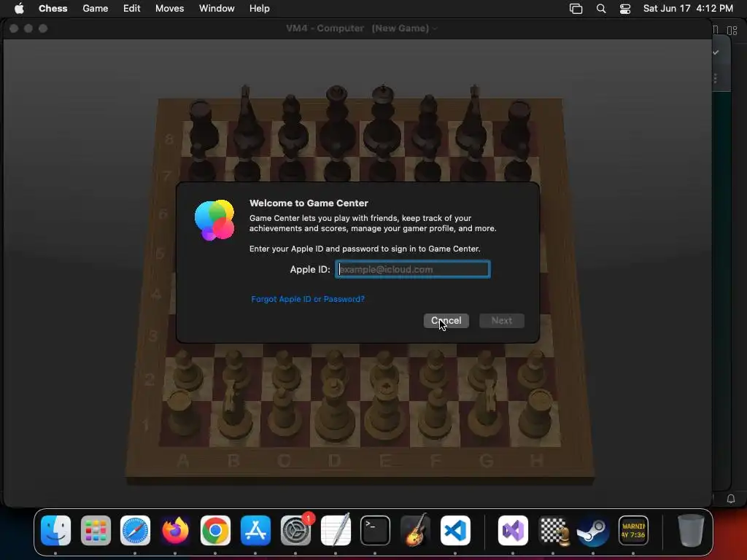Open the Help menu
The width and height of the screenshot is (747, 560).
click(x=260, y=9)
